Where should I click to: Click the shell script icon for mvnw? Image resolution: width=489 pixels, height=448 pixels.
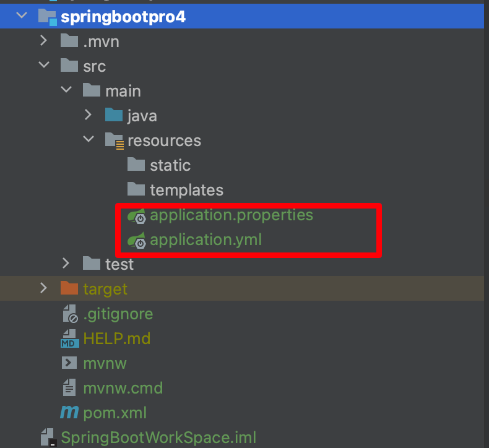point(69,363)
